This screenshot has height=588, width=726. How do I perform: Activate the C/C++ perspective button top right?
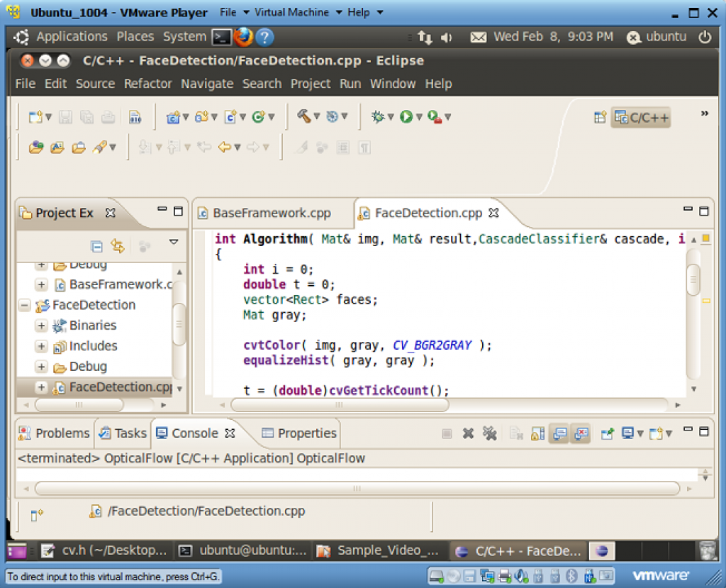[640, 117]
